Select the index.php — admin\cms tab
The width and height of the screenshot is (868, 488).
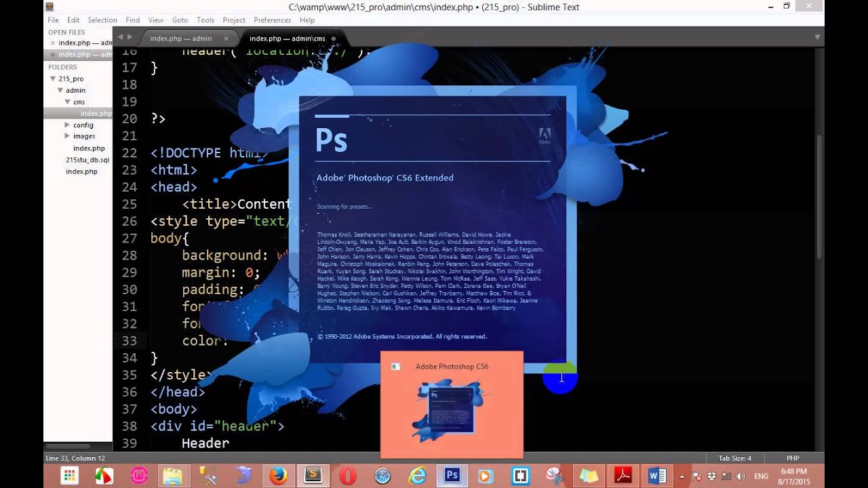[288, 39]
